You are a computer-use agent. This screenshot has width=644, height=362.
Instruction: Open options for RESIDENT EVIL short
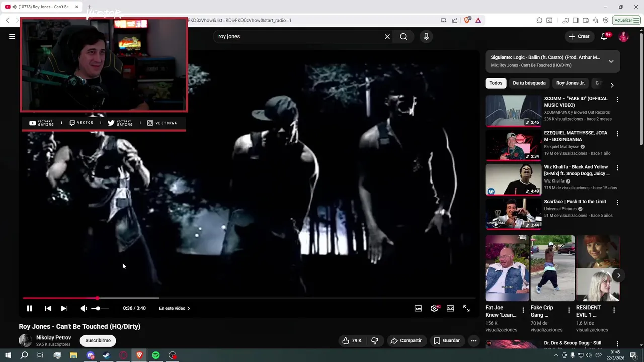click(x=614, y=310)
